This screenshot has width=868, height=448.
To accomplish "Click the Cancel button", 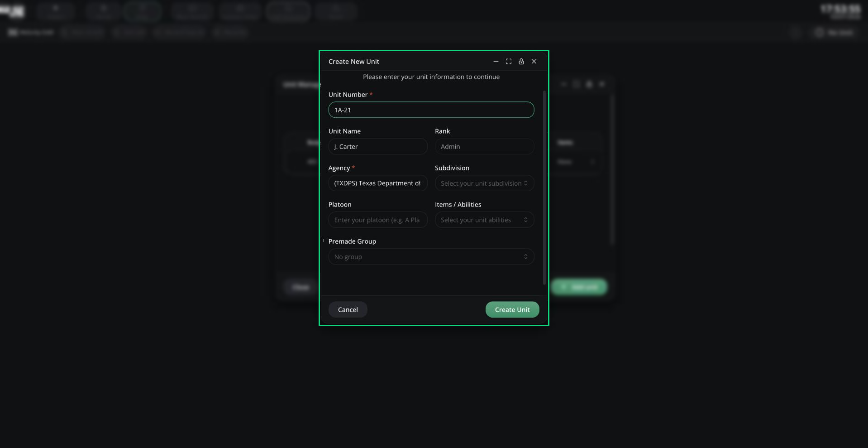I will click(348, 310).
